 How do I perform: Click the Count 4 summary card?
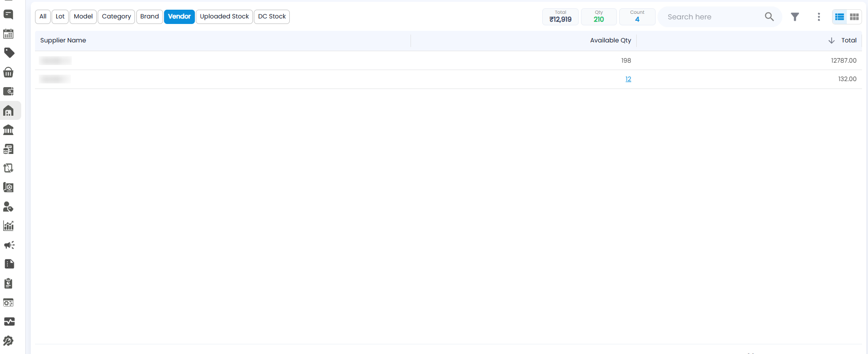click(637, 17)
